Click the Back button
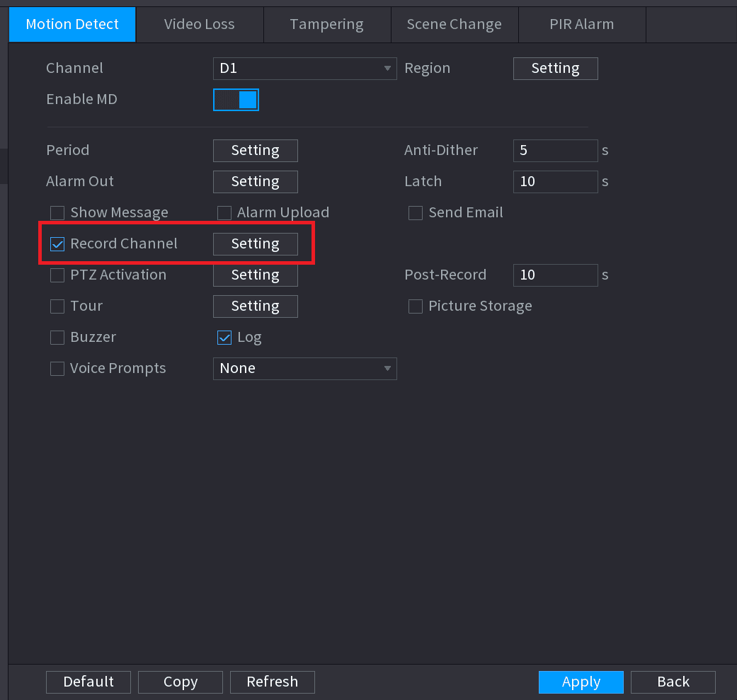The height and width of the screenshot is (700, 737). (673, 682)
